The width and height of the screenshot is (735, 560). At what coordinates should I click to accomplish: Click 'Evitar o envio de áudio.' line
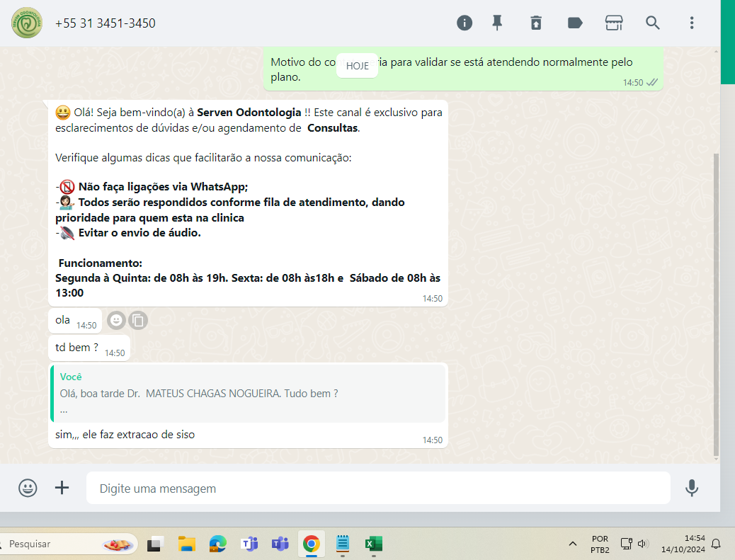click(139, 233)
